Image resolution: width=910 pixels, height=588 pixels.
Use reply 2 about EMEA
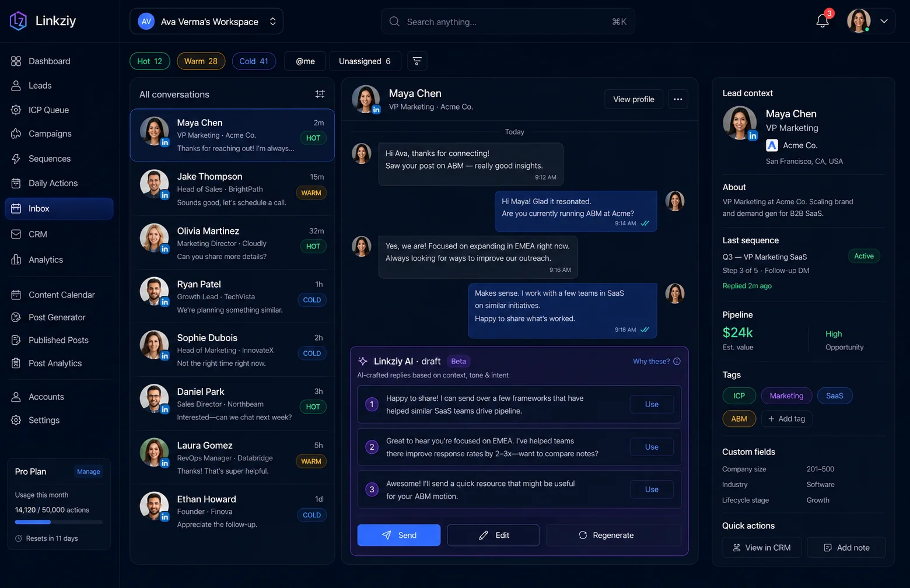click(x=652, y=447)
